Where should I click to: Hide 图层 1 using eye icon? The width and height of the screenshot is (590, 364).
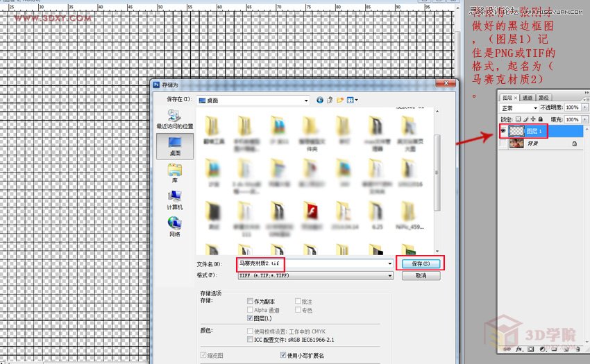click(503, 131)
